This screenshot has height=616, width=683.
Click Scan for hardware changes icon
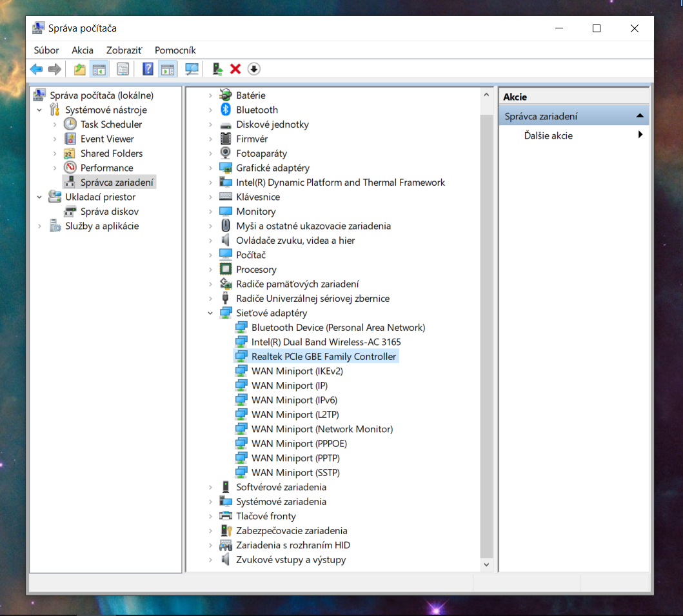[192, 69]
